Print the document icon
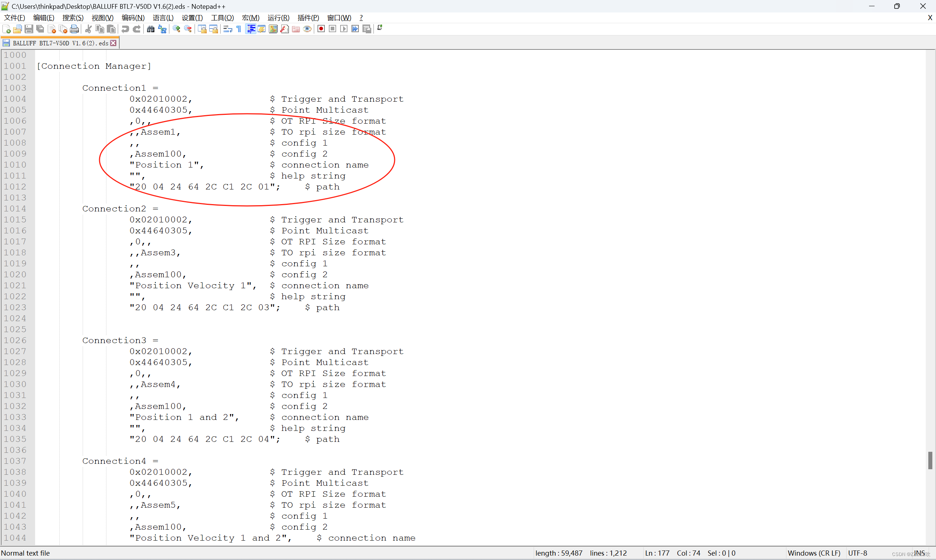The height and width of the screenshot is (560, 936). point(74,29)
